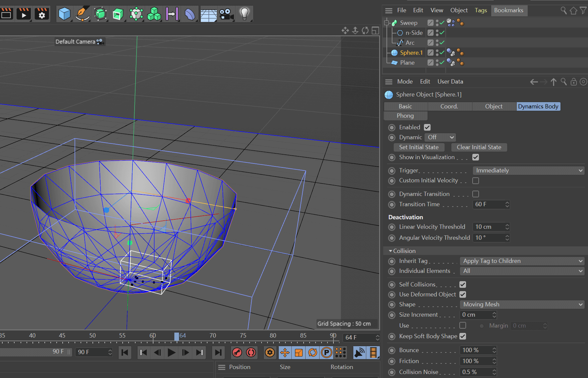Toggle the viewport maximize layout icon
The height and width of the screenshot is (378, 588).
375,31
